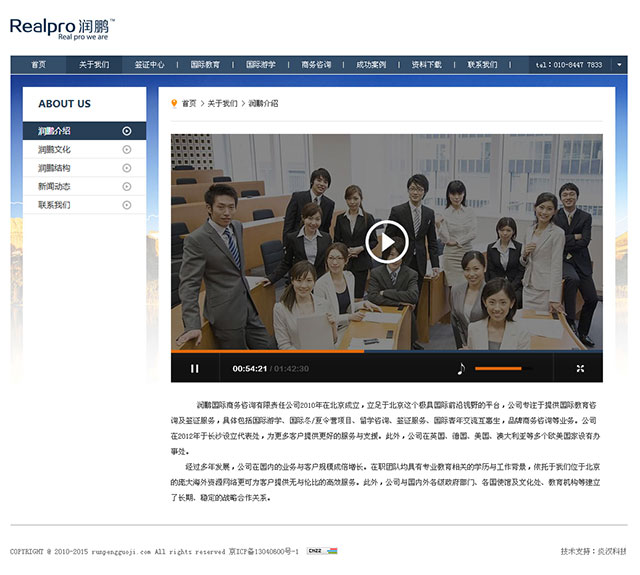Click arrow icon beside 新闻动态

[x=127, y=186]
